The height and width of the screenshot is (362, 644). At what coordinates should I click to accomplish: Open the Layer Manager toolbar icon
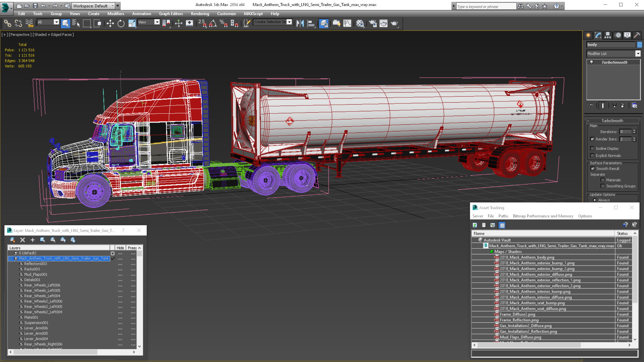tap(324, 23)
